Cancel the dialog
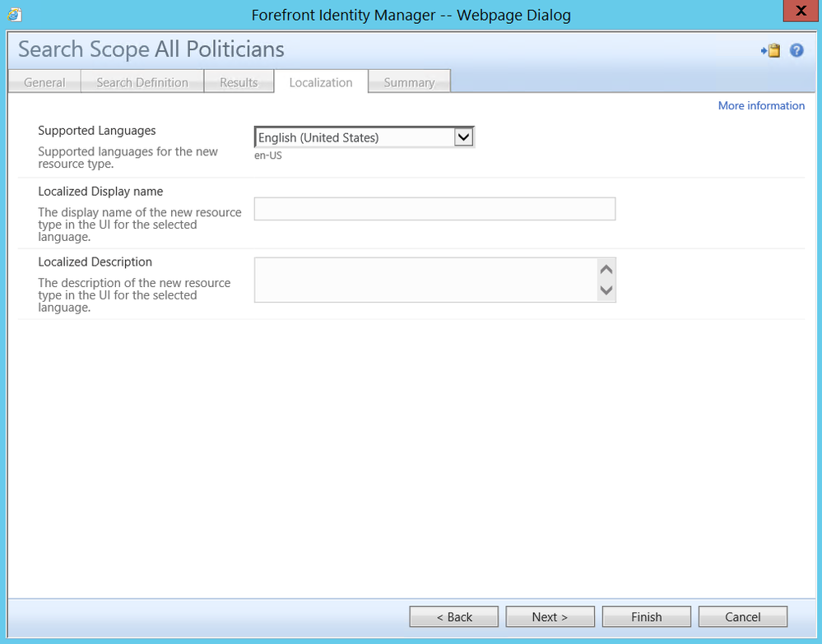822x644 pixels. pos(743,617)
